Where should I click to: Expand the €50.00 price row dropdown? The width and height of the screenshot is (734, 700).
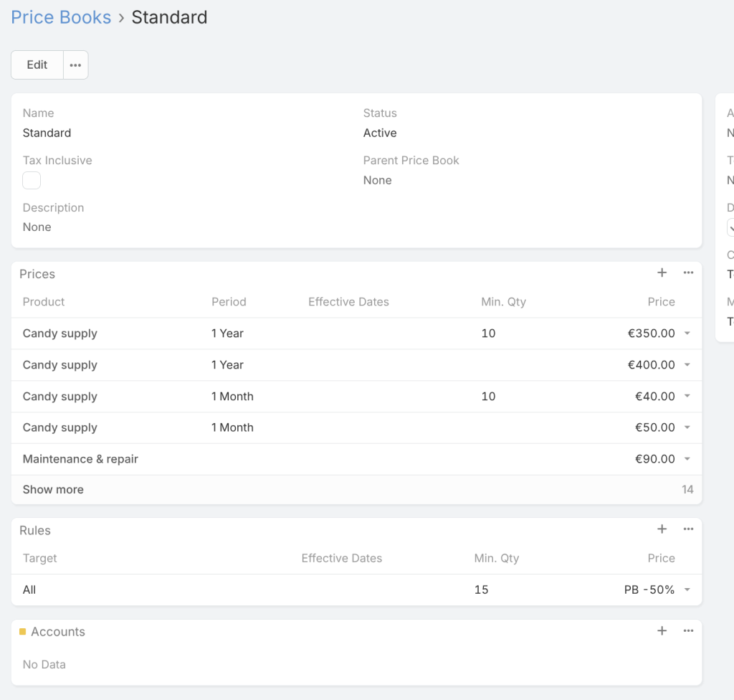pyautogui.click(x=687, y=427)
